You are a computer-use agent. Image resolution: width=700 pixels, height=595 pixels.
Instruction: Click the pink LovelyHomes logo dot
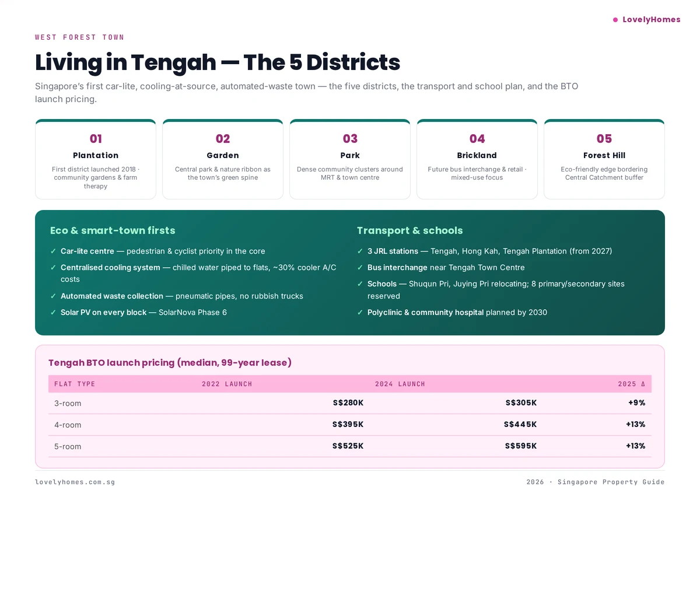(x=615, y=19)
